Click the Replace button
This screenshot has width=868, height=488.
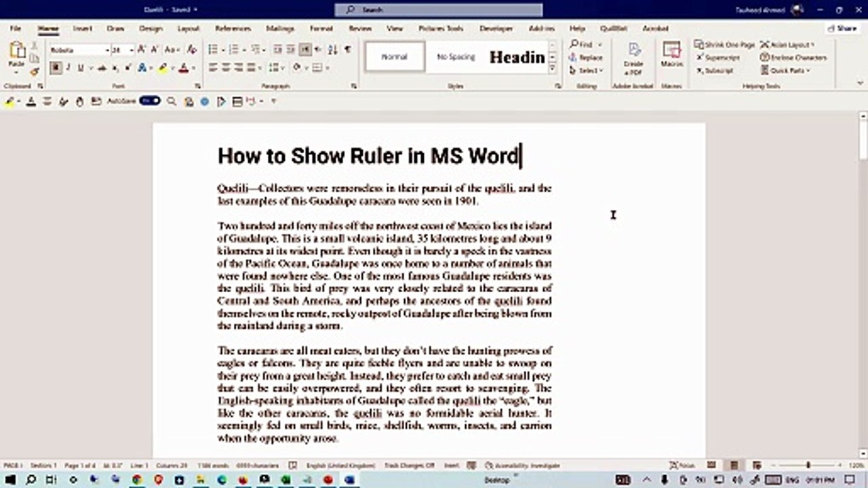(587, 58)
